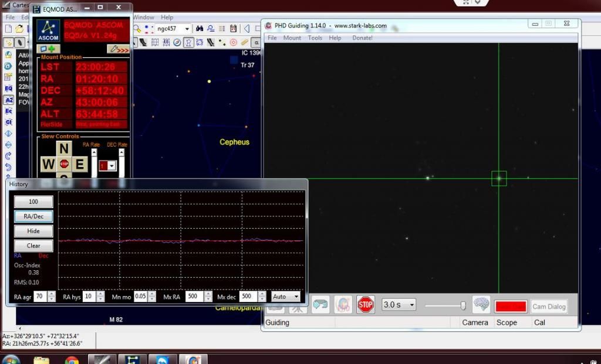601x364 pixels.
Task: Click the ASCOM logo in EQMOD window
Action: coord(48,30)
